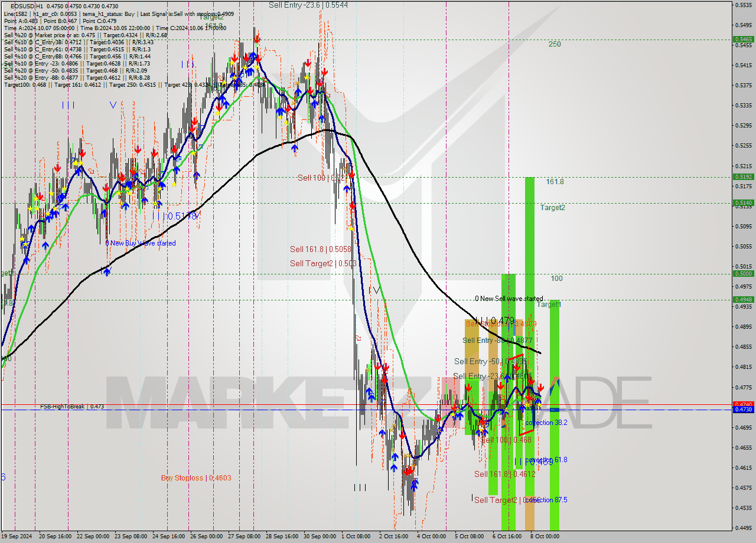Click the 0.4855 value on price axis
The height and width of the screenshot is (543, 756).
point(743,346)
